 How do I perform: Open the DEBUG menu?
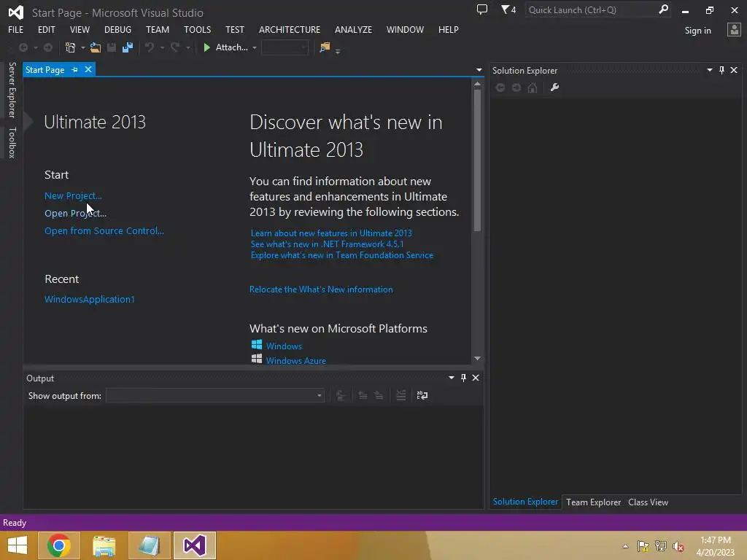pos(117,29)
